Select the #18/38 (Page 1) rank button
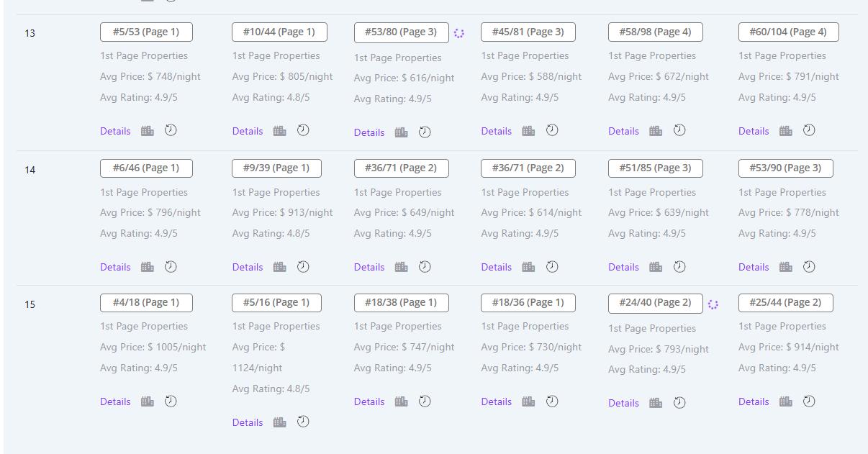 (401, 302)
